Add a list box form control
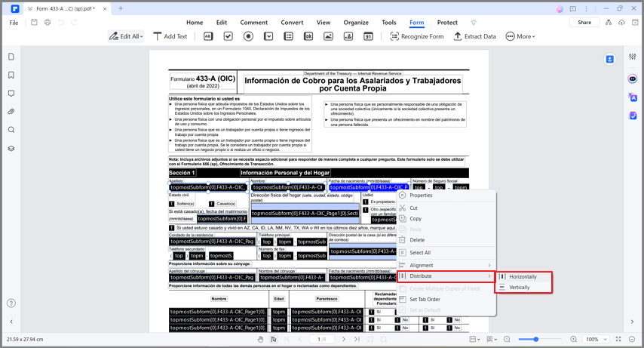The image size is (644, 348). [x=289, y=36]
